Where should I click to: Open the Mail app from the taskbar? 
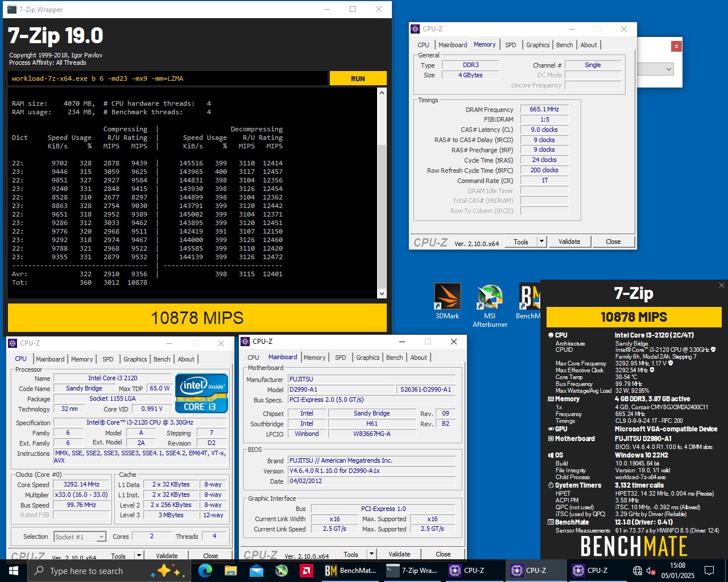(257, 571)
